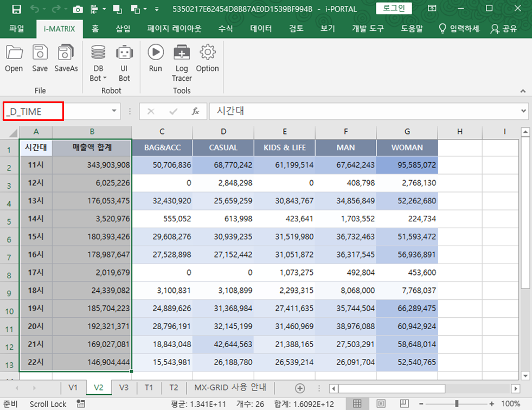The height and width of the screenshot is (410, 532).
Task: Click the insert function fx icon
Action: coord(195,111)
